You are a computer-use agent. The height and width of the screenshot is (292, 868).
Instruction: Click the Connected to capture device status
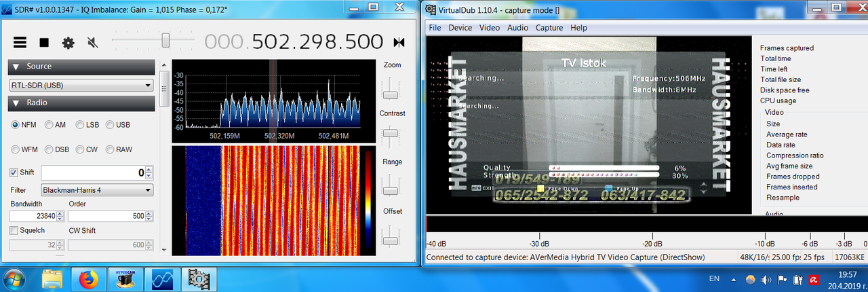(x=565, y=257)
